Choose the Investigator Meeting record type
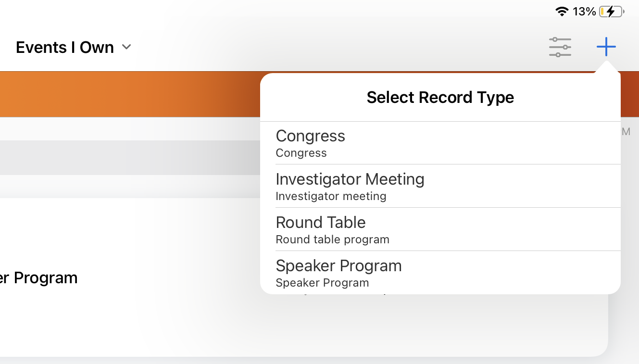Screen dimensions: 639x364 pyautogui.click(x=350, y=179)
